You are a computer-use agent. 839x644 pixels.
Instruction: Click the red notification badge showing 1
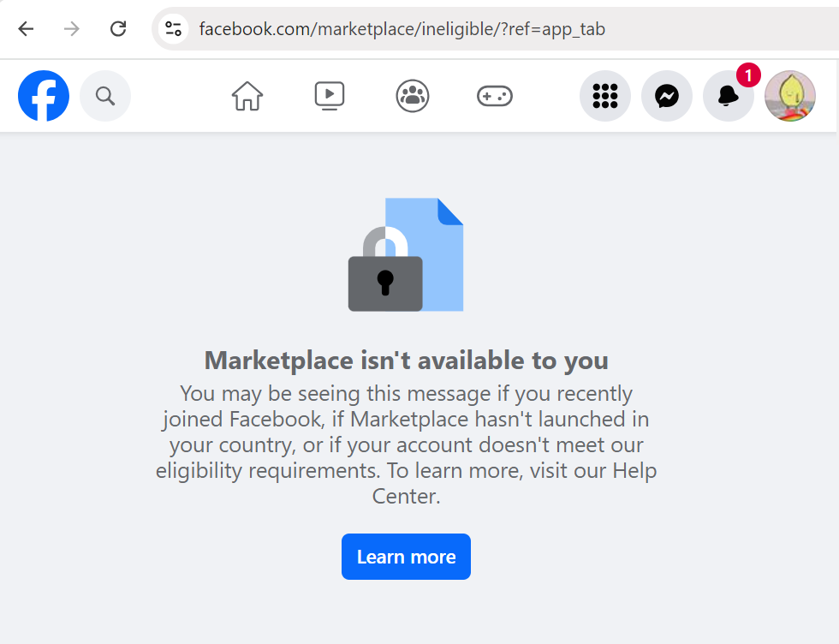748,75
